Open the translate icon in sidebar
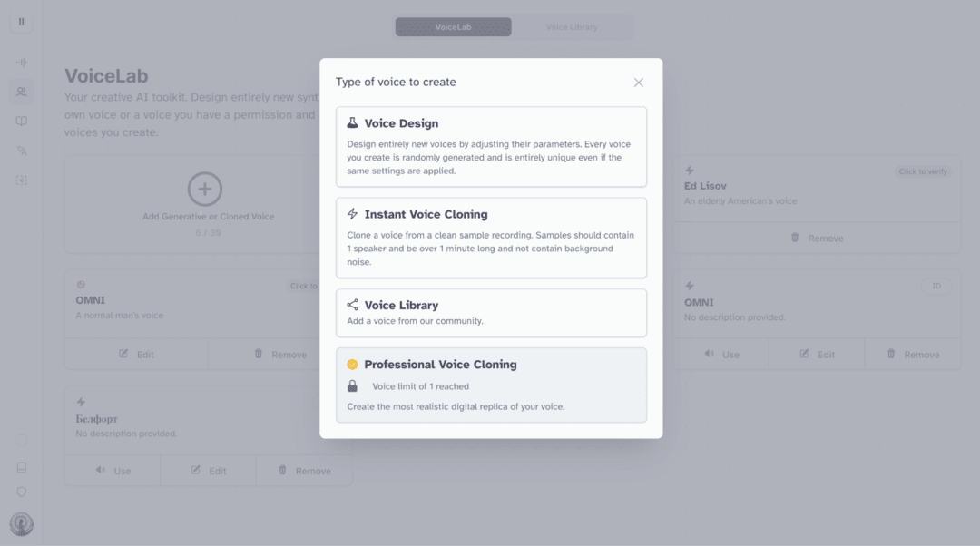This screenshot has width=980, height=546. pyautogui.click(x=22, y=151)
